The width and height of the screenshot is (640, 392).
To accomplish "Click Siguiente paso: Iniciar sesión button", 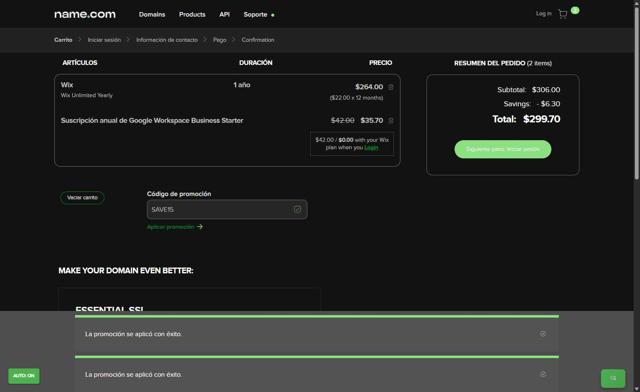I will tap(503, 149).
